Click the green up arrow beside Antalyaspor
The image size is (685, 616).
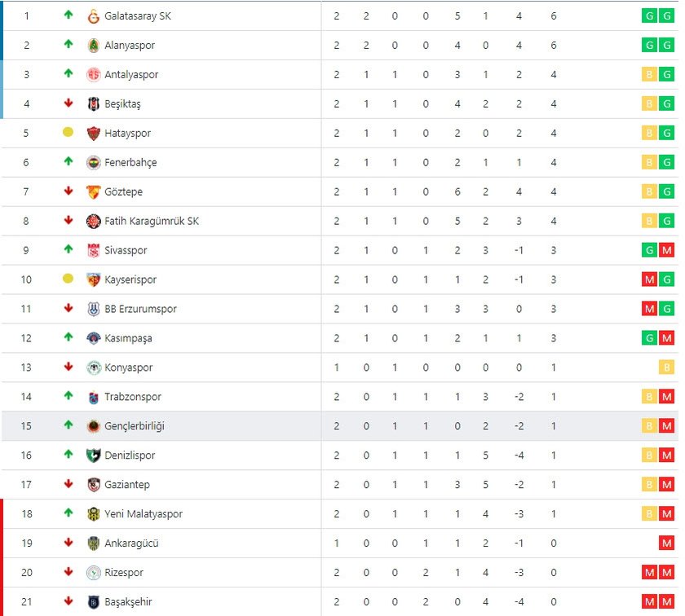[68, 74]
